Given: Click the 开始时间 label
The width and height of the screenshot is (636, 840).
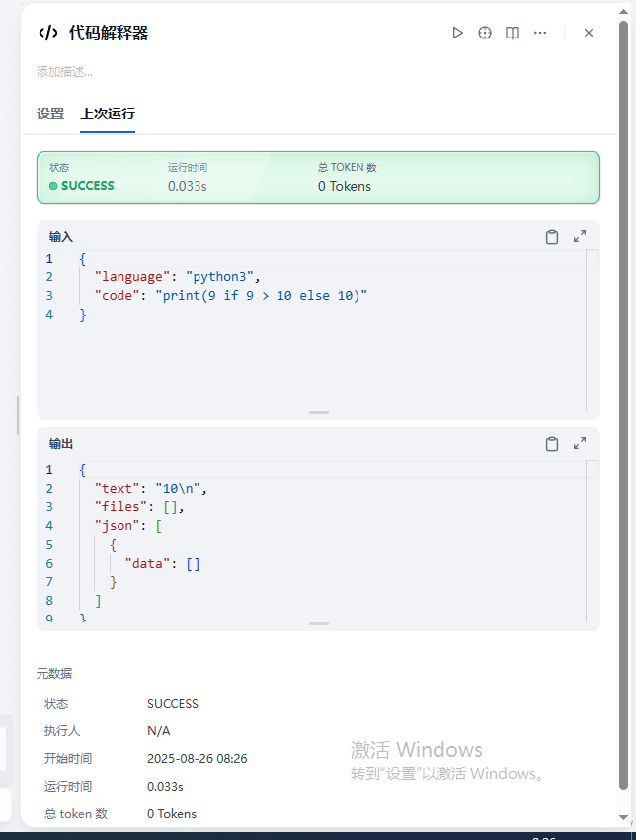Looking at the screenshot, I should click(x=68, y=759).
